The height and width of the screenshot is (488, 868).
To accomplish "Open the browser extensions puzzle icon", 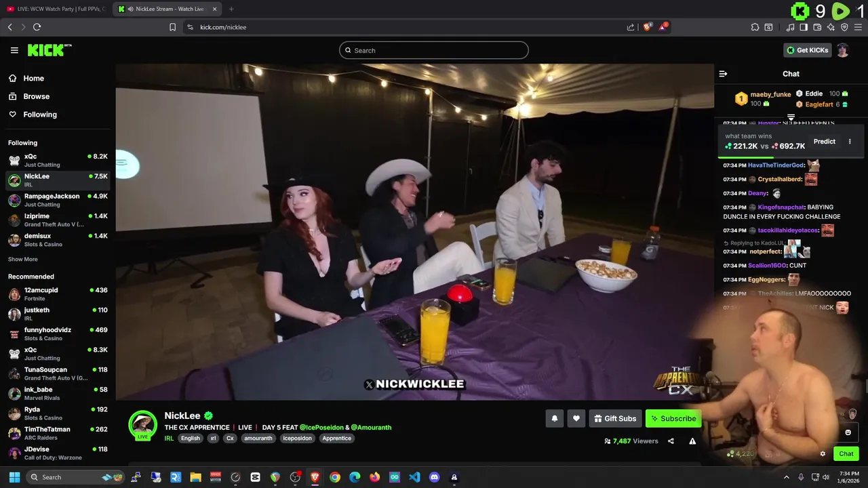I will 755,27.
